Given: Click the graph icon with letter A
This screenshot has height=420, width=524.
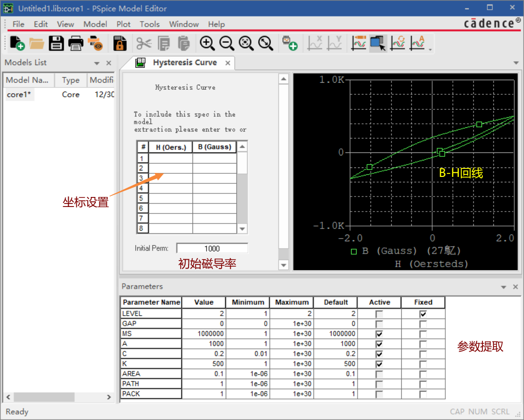Looking at the screenshot, I should [x=417, y=43].
